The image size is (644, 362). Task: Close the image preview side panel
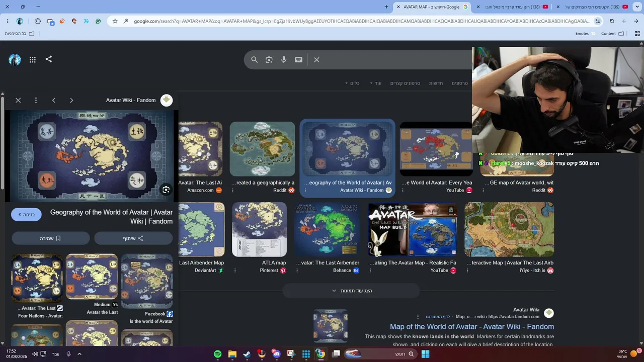(x=18, y=100)
